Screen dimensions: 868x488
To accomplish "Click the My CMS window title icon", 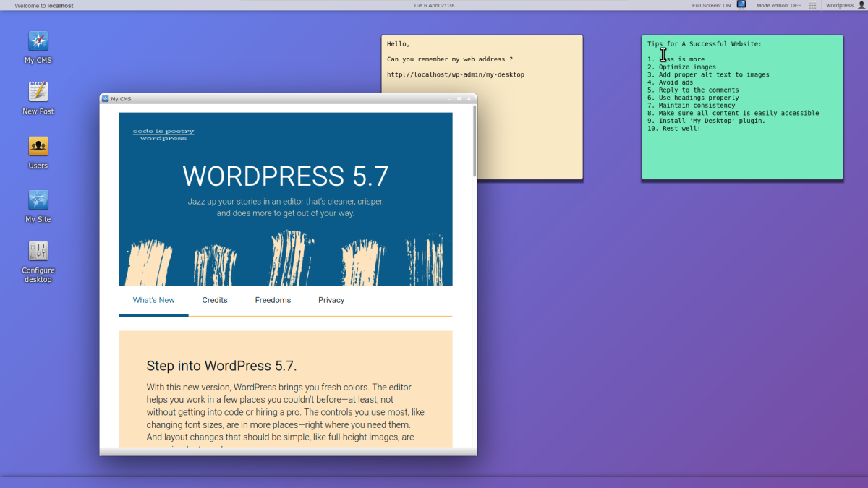I will pyautogui.click(x=106, y=98).
